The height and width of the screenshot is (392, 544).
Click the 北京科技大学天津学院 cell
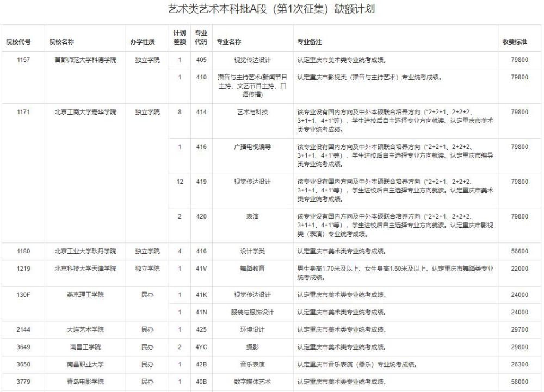pyautogui.click(x=85, y=269)
